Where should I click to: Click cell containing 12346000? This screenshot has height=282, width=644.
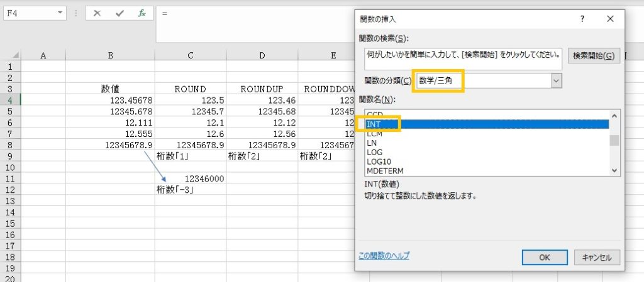[191, 178]
